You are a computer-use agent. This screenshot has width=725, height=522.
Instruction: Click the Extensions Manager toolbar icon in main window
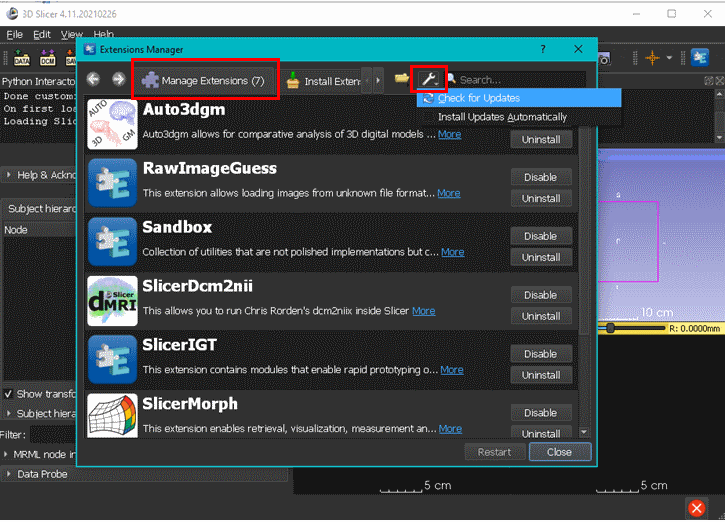(700, 58)
